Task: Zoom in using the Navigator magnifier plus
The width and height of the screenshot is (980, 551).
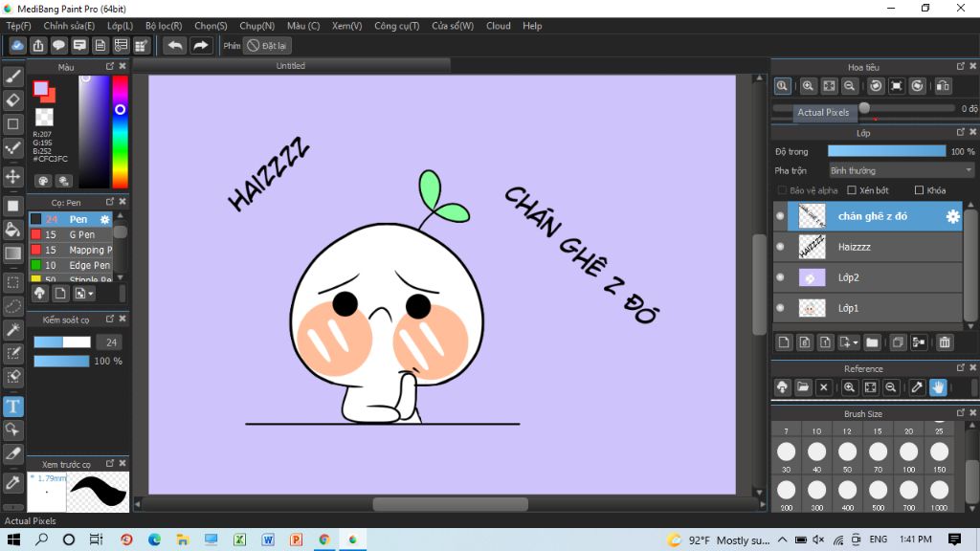Action: point(808,86)
